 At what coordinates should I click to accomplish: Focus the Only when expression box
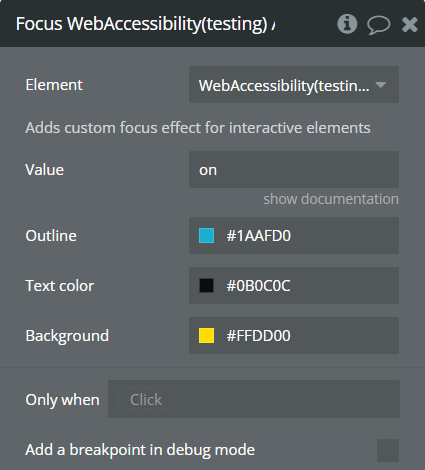(x=254, y=399)
